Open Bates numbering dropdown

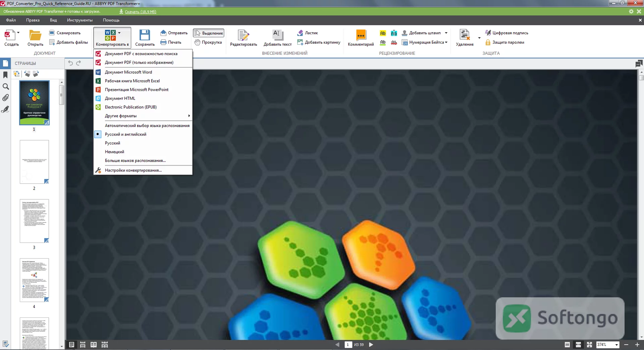(446, 42)
